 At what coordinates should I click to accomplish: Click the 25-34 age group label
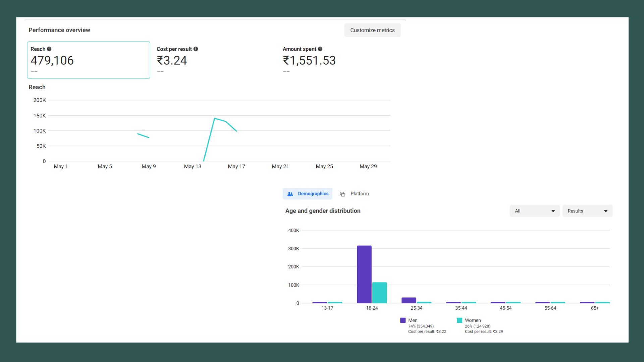tap(417, 308)
